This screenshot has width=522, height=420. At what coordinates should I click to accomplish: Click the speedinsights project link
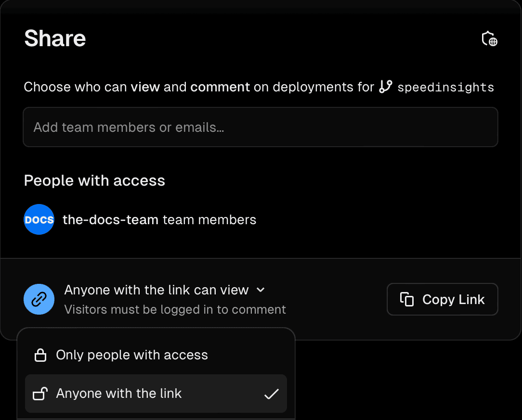point(445,87)
